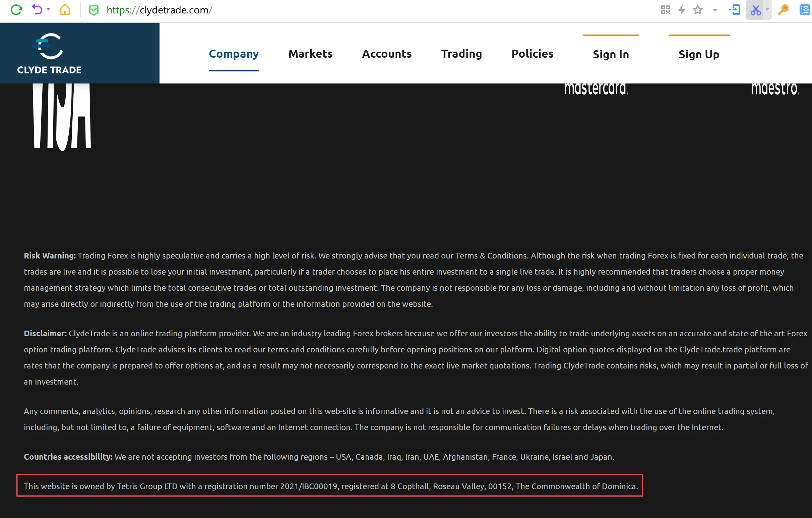The width and height of the screenshot is (812, 518).
Task: Expand the bookmark star dropdown arrow
Action: pos(715,10)
